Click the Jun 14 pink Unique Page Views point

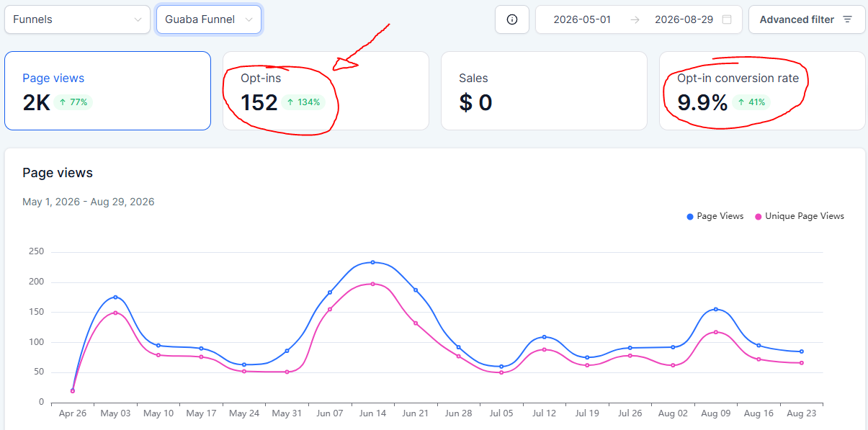click(x=372, y=284)
